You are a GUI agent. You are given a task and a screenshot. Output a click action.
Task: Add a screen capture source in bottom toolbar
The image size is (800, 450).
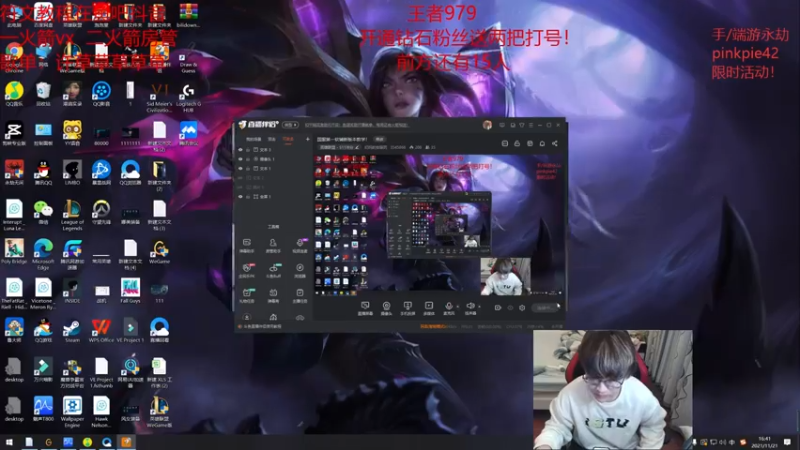coord(365,308)
